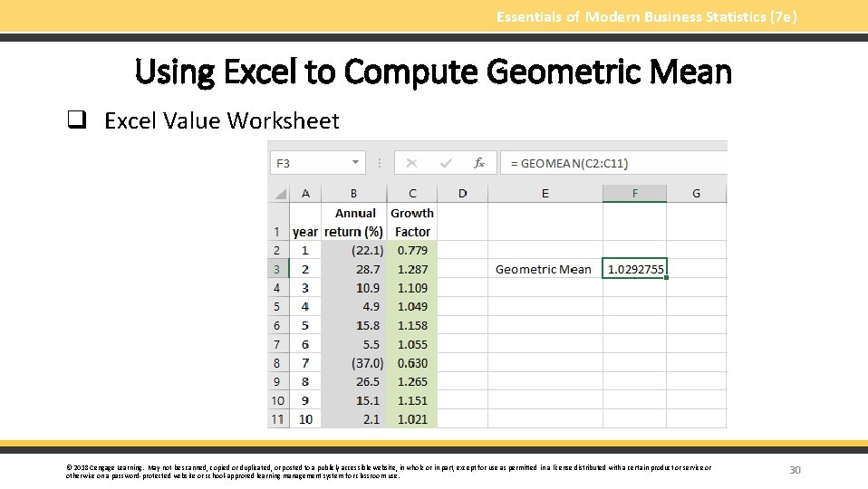
Task: Expand the Name Box dropdown arrow
Action: [x=355, y=163]
